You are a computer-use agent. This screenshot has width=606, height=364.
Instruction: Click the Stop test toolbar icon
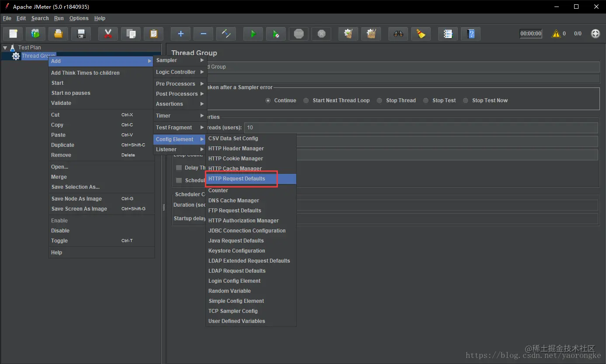[x=298, y=34]
